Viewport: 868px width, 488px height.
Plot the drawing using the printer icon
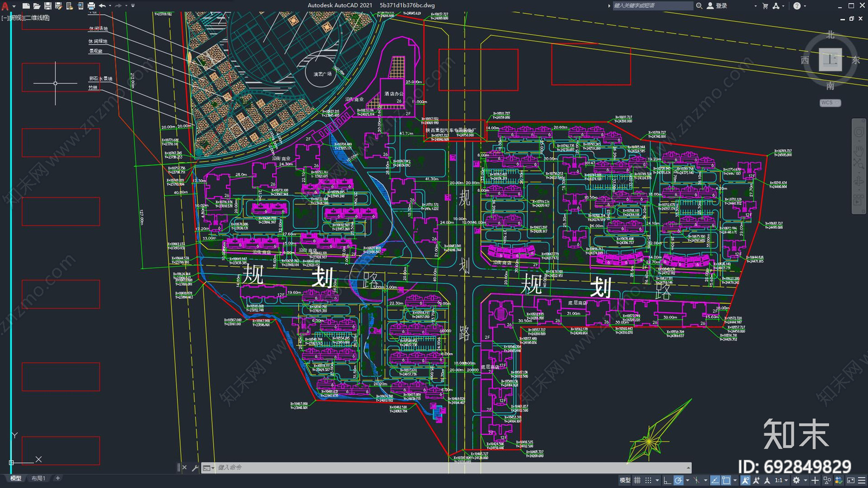tap(91, 5)
